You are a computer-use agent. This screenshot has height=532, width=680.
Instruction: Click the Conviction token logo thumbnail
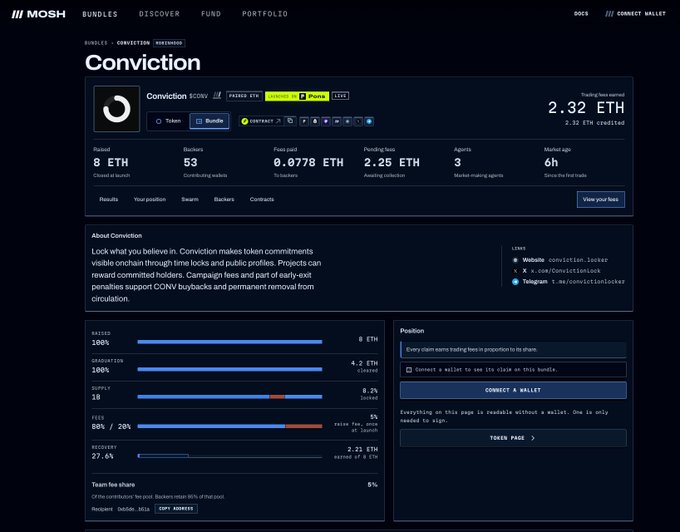pyautogui.click(x=117, y=108)
